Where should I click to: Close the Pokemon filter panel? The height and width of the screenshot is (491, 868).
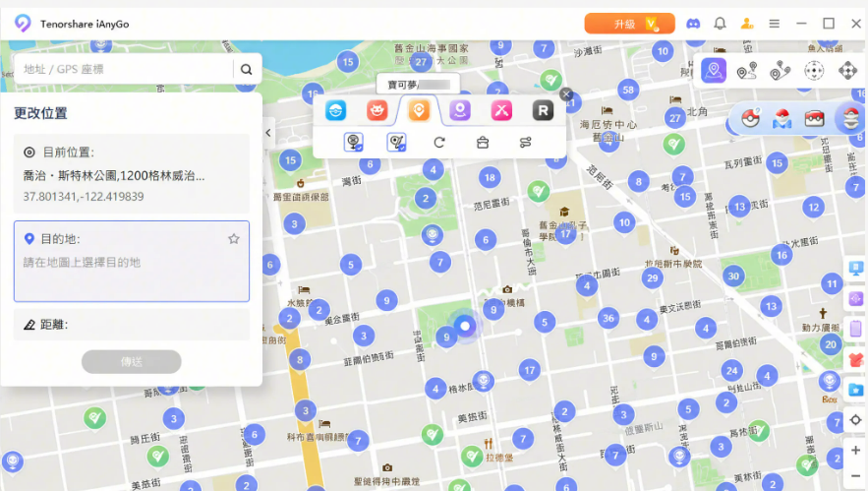[x=566, y=94]
